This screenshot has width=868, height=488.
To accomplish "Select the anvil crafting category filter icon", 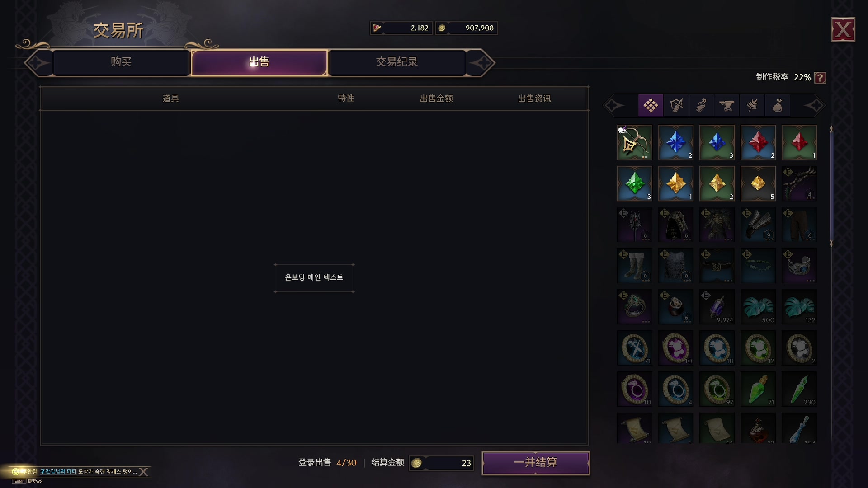I will [726, 106].
